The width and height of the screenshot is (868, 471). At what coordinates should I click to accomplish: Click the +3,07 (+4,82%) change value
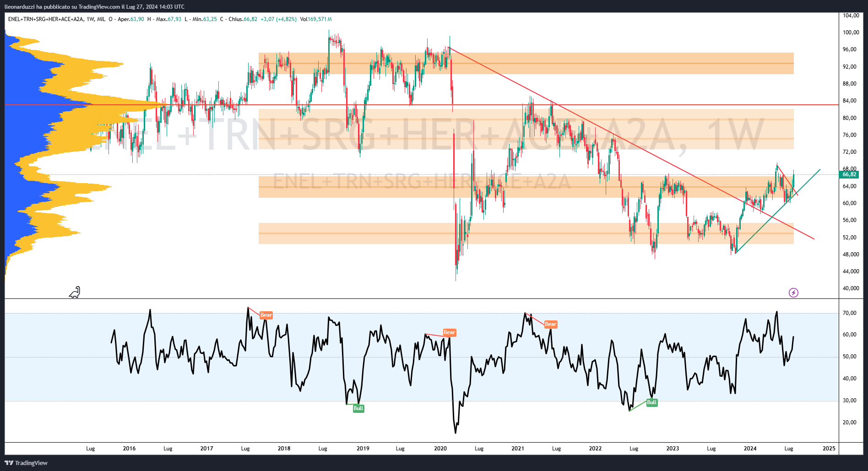(x=278, y=19)
